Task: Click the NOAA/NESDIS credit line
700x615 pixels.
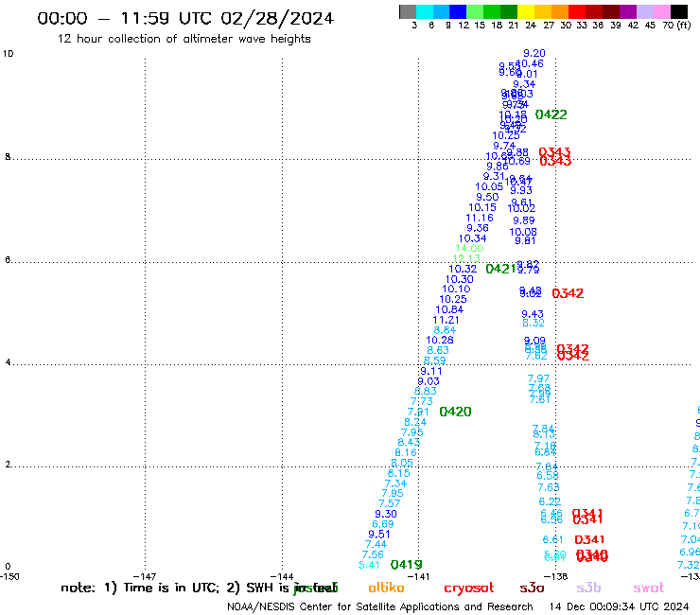Action: click(380, 606)
